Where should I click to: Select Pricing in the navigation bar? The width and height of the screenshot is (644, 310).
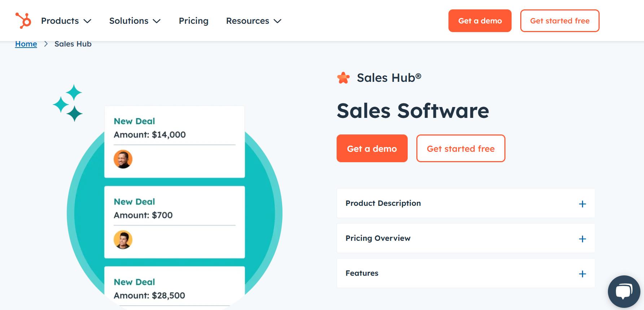point(193,21)
